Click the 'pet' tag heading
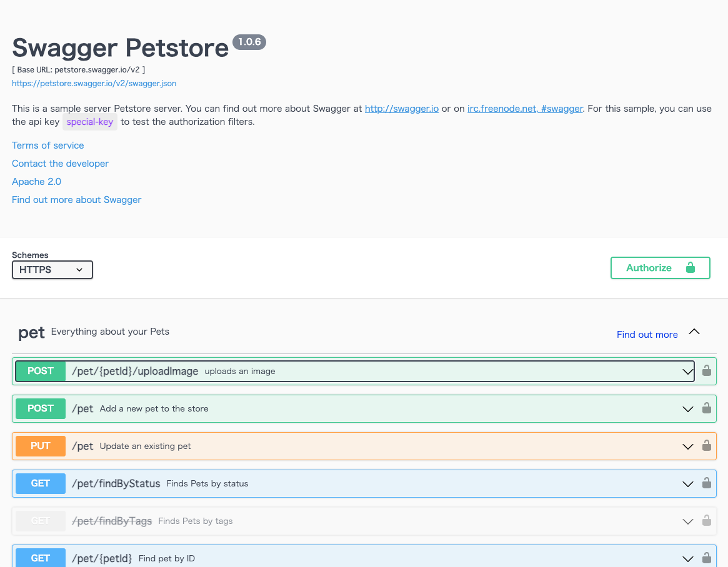Image resolution: width=728 pixels, height=567 pixels. (x=32, y=333)
